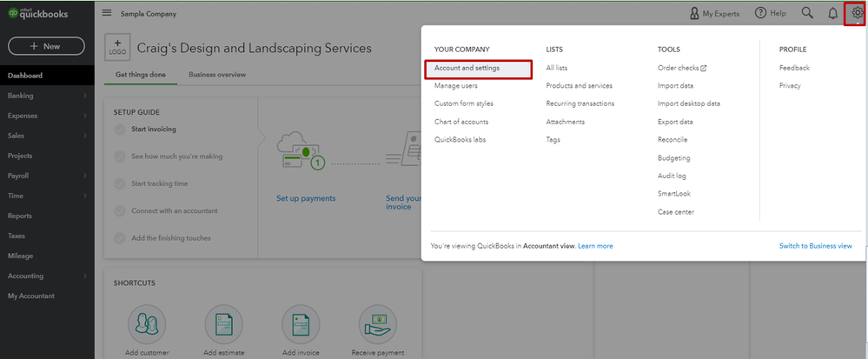The image size is (868, 359).
Task: Open SmartLook tool
Action: (673, 194)
